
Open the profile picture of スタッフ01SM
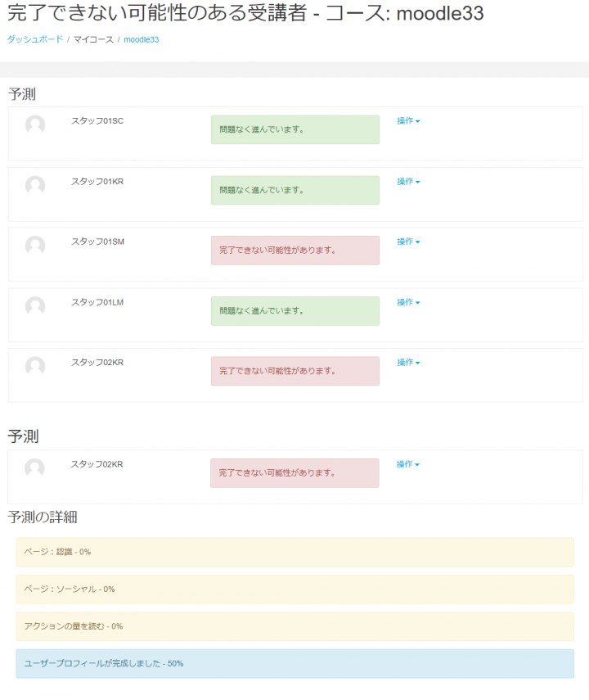(35, 246)
